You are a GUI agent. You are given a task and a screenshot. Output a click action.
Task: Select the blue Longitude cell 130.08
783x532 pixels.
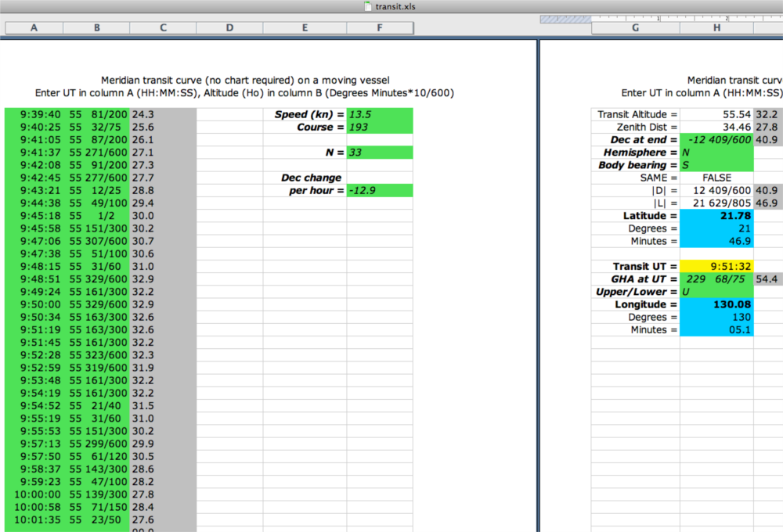[x=716, y=304]
